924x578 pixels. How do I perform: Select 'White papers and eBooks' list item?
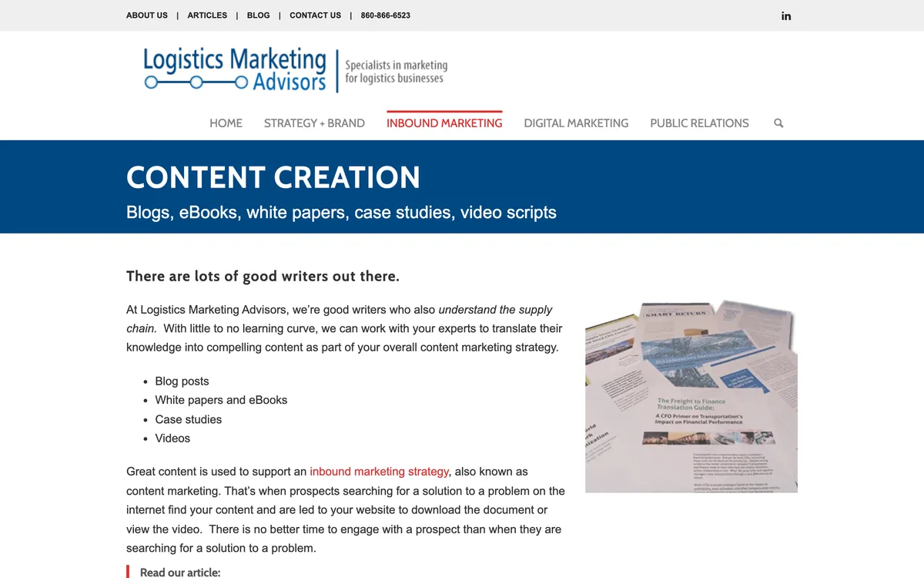click(x=221, y=400)
